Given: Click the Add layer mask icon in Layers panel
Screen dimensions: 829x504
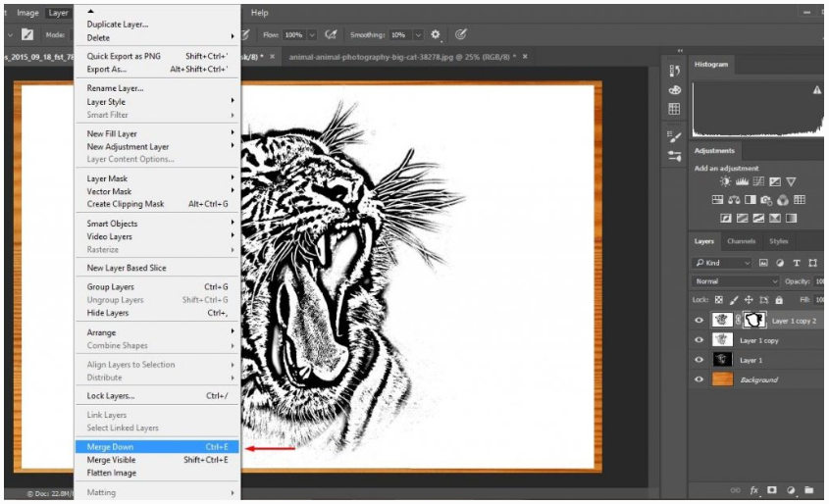Looking at the screenshot, I should click(x=772, y=490).
